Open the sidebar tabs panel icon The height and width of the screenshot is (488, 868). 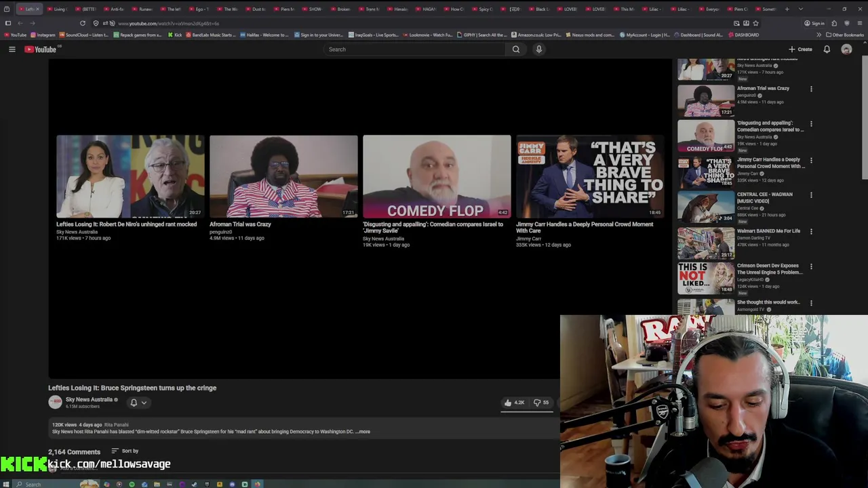click(x=7, y=23)
